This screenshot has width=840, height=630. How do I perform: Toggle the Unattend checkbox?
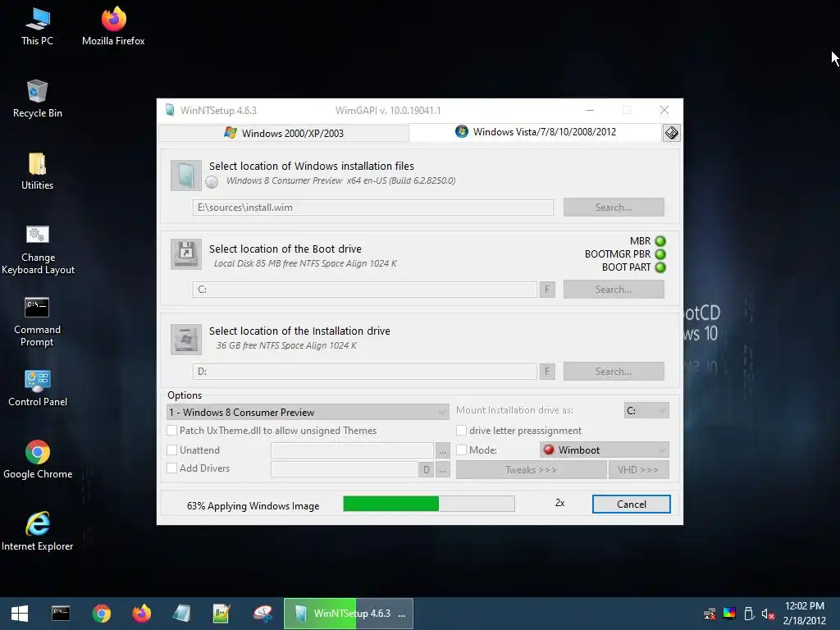(172, 450)
